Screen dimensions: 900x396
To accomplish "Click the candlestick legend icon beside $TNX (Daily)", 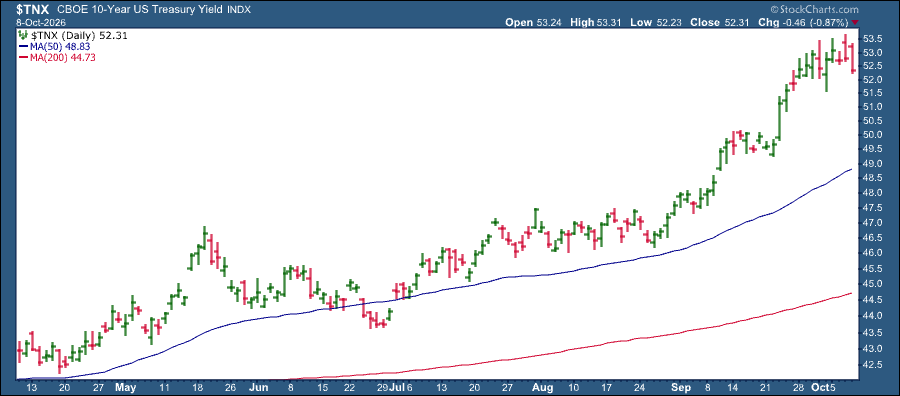I will [24, 36].
